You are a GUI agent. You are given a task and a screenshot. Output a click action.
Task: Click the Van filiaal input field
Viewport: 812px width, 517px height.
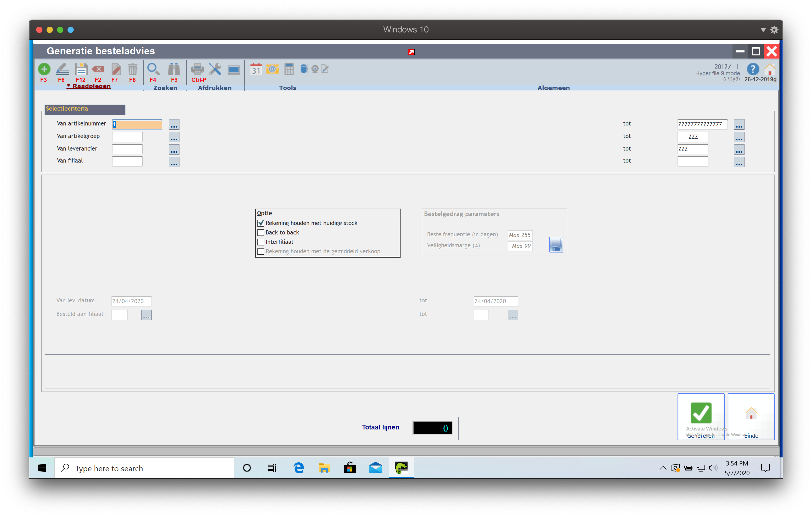(127, 162)
